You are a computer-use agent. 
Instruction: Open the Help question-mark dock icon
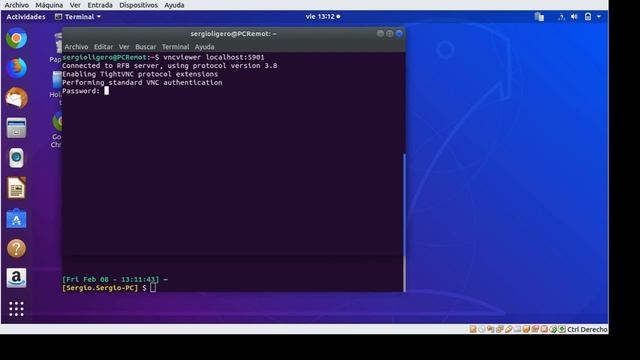tap(16, 248)
